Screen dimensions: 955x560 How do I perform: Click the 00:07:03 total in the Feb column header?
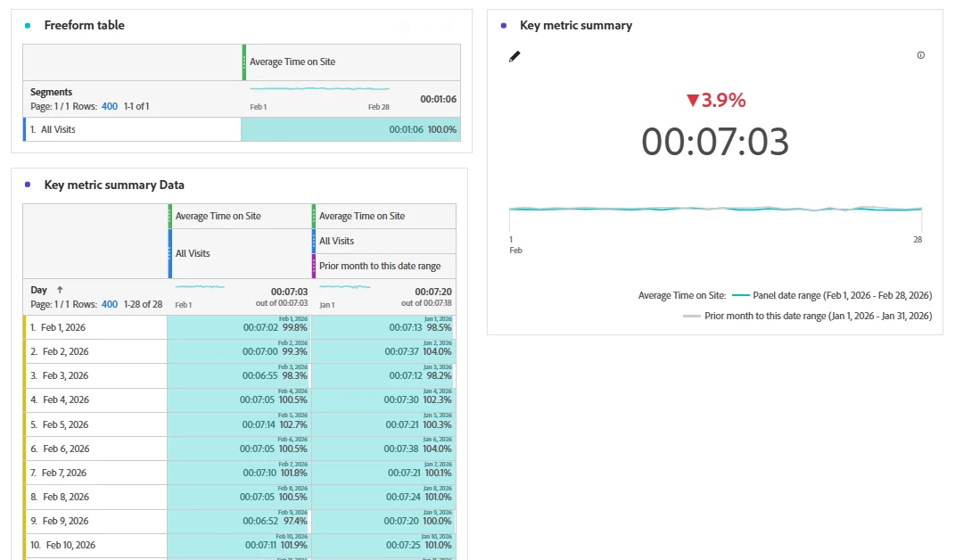(289, 292)
